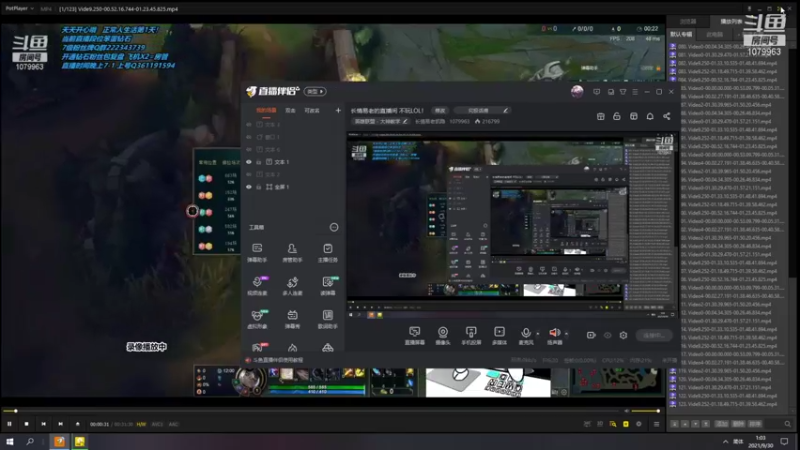Viewport: 800px width, 450px height.
Task: Open PotPlayer menu list icon bottom-right
Action: point(656,424)
